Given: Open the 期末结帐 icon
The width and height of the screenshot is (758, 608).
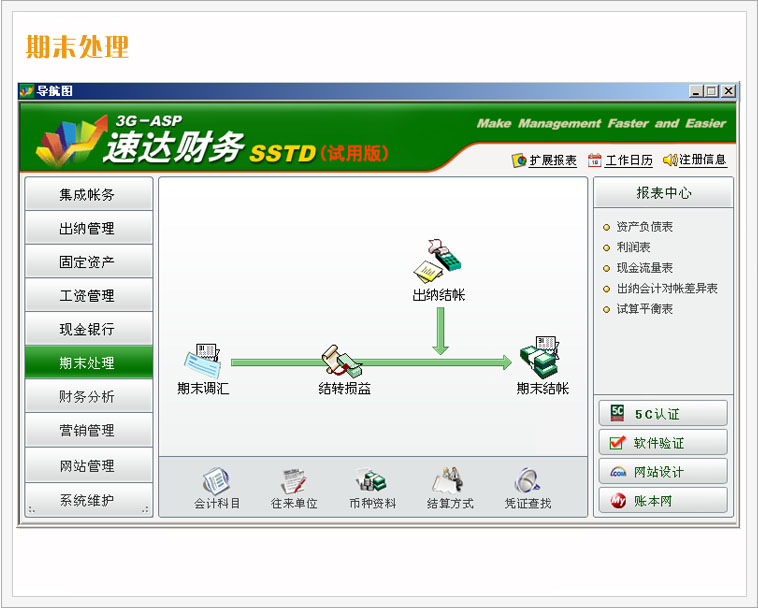Looking at the screenshot, I should click(540, 357).
